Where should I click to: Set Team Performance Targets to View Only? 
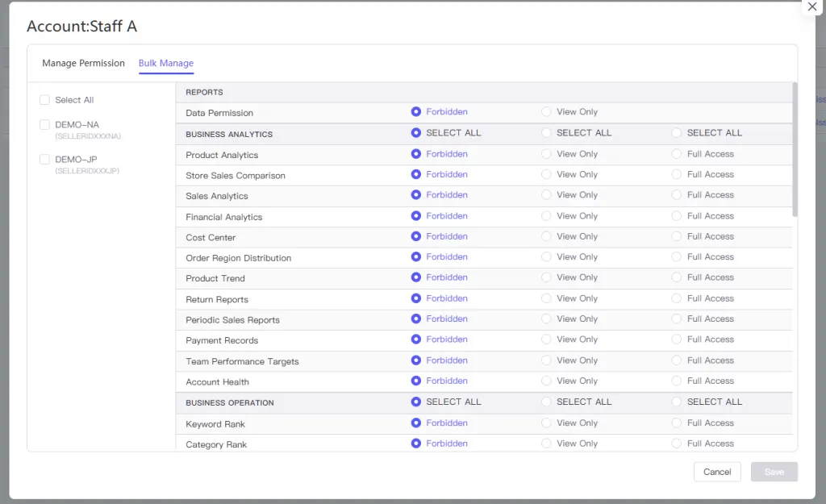point(546,360)
